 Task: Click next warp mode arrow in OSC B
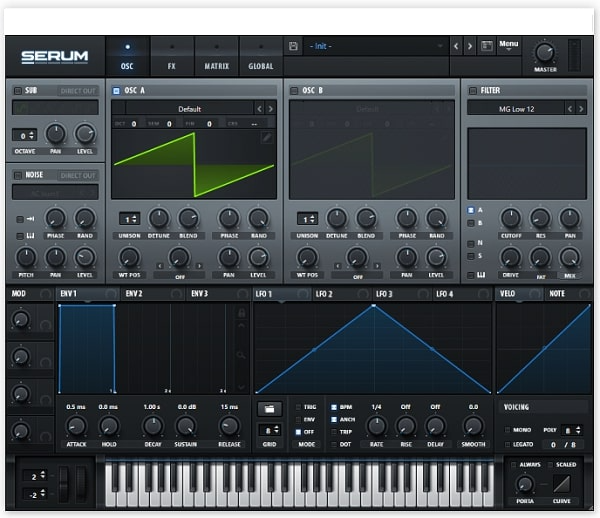(377, 266)
